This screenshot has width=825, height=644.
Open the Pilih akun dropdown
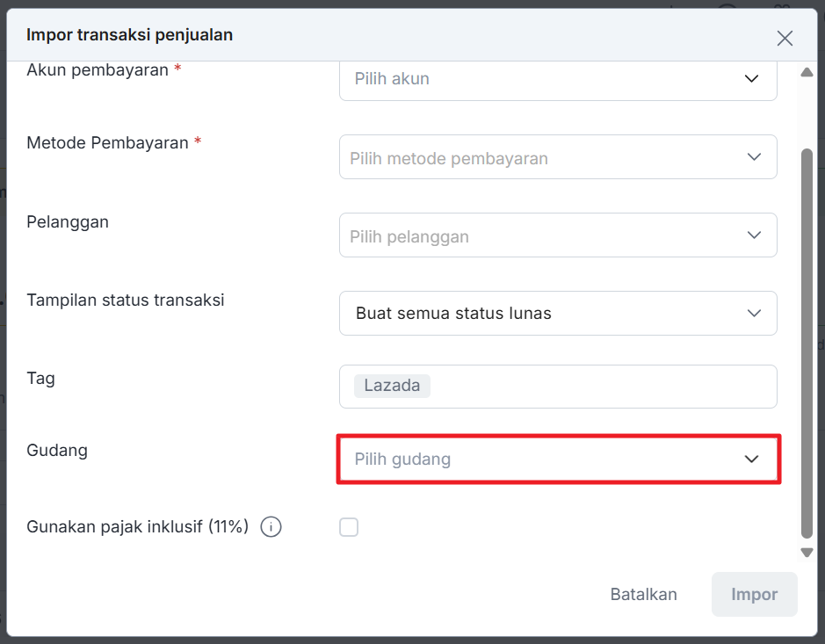tap(558, 80)
